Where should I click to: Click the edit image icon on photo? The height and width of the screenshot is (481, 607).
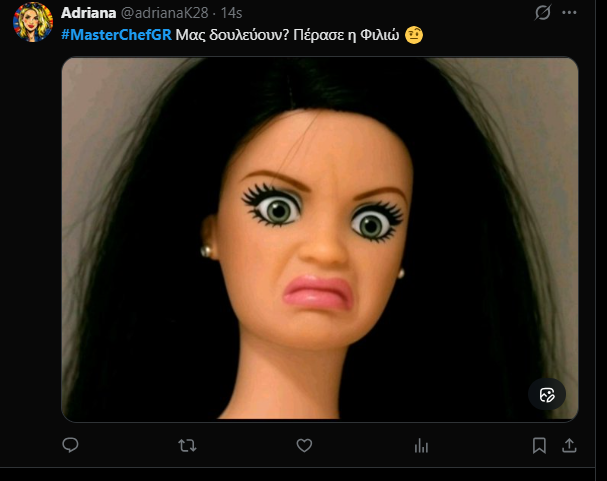(547, 394)
